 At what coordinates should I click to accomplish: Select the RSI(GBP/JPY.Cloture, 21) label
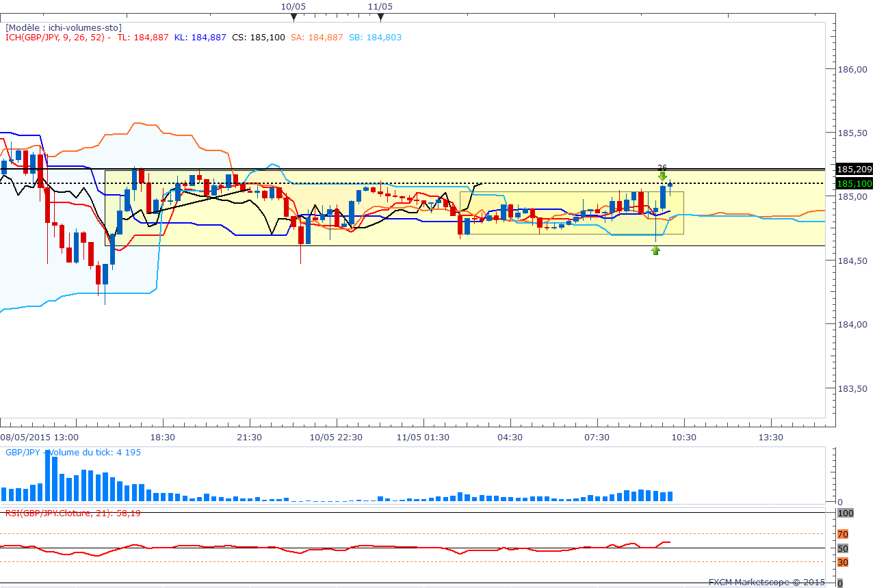73,513
